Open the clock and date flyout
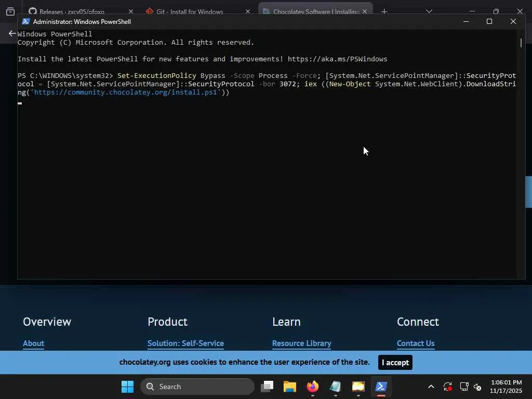Image resolution: width=532 pixels, height=399 pixels. [x=506, y=387]
